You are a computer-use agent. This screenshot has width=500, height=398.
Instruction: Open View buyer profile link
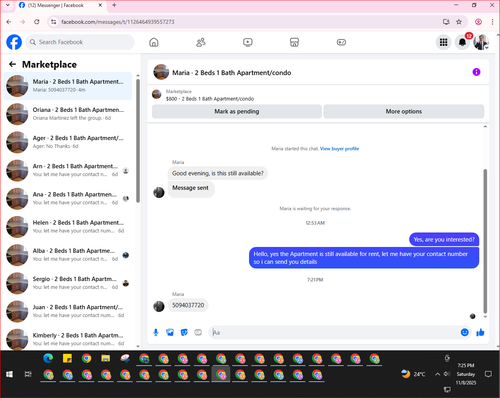click(x=339, y=149)
